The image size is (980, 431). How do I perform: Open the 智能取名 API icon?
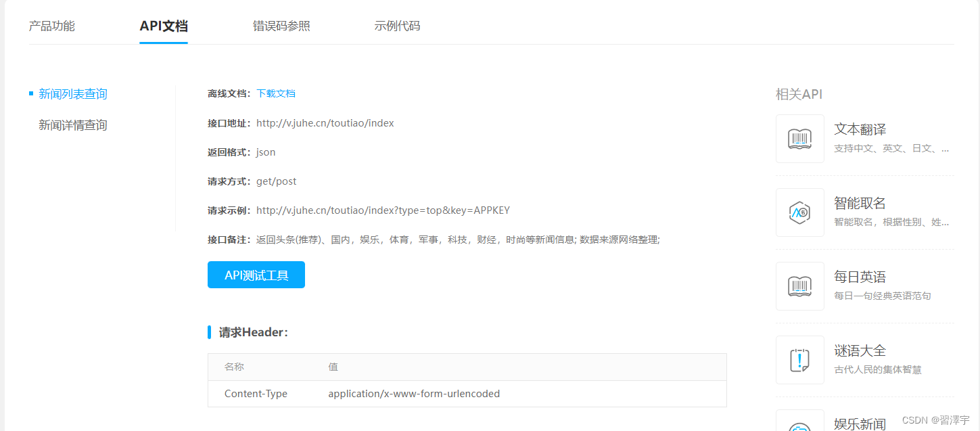800,212
